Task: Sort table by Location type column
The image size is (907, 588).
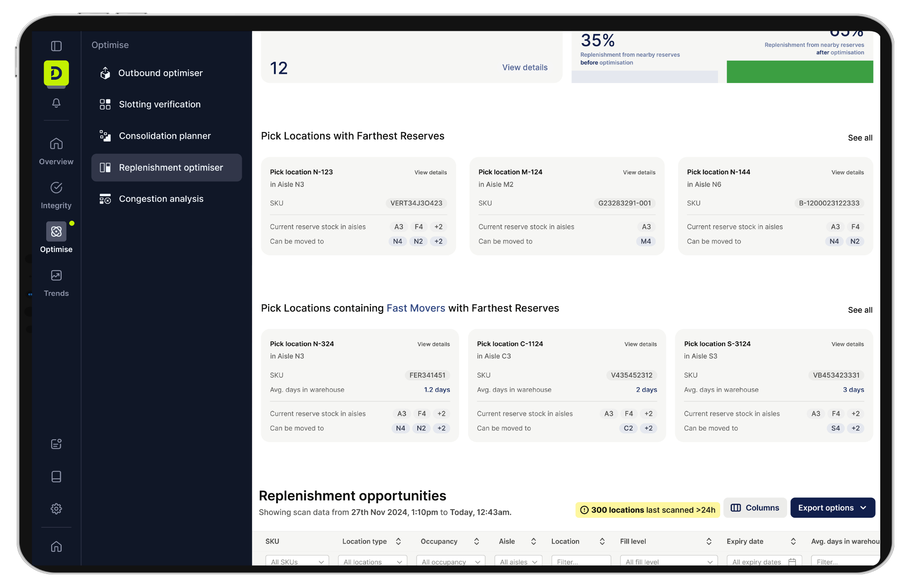Action: pos(398,541)
